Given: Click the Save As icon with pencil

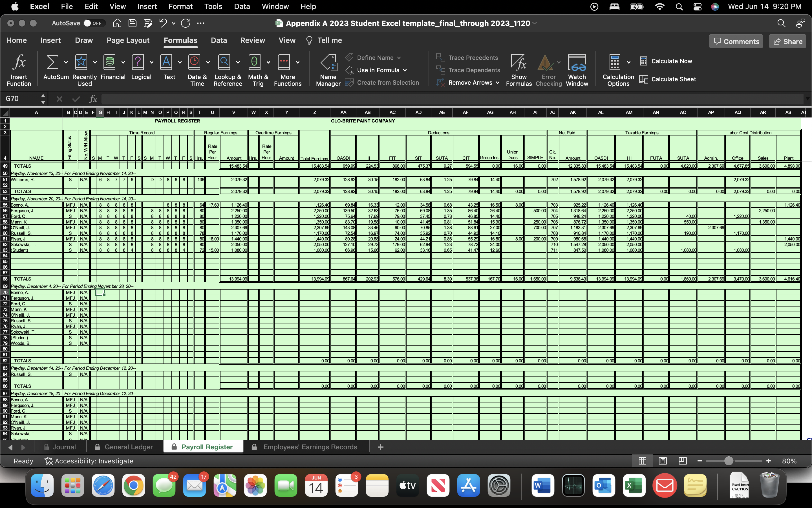Looking at the screenshot, I should (148, 23).
